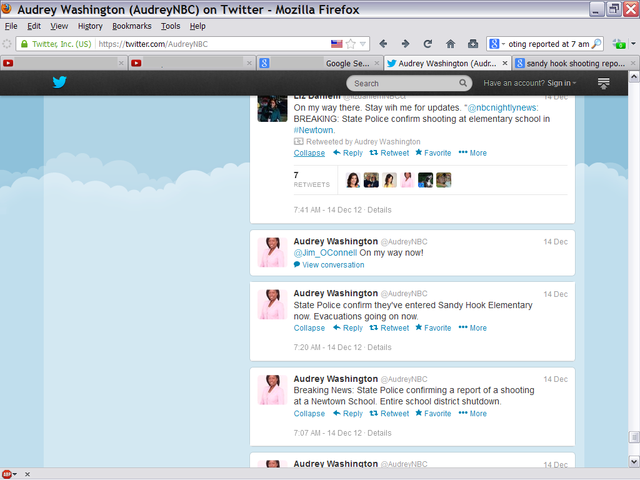Click the Google search engine icon

494,44
